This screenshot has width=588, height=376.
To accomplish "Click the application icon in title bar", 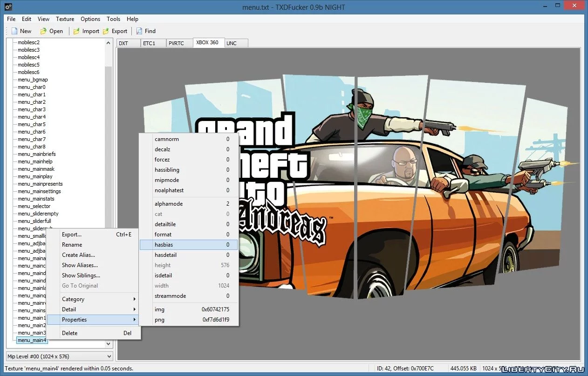I will tap(8, 7).
